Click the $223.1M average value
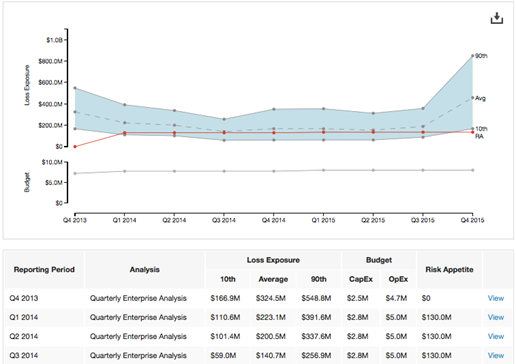The image size is (516, 364). [271, 317]
